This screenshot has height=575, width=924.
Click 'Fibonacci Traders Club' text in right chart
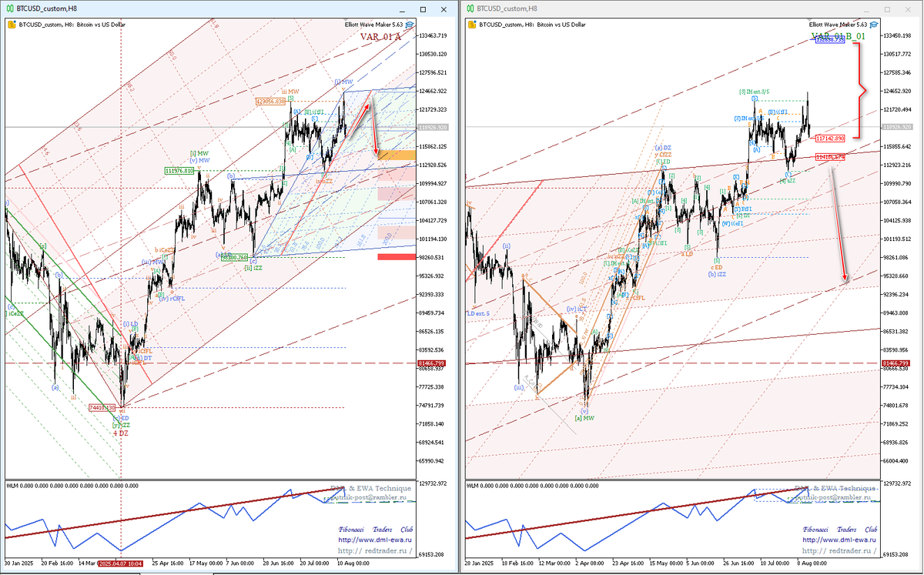click(841, 530)
